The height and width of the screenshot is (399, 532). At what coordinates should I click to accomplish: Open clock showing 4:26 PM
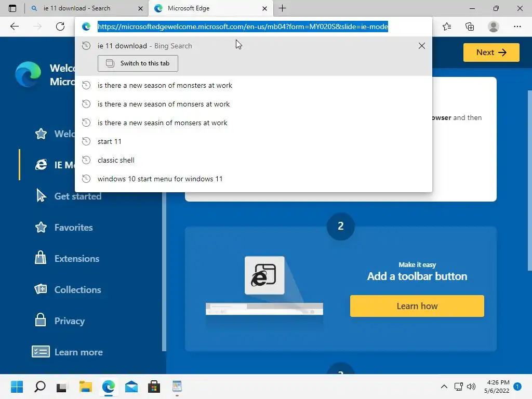coord(497,387)
